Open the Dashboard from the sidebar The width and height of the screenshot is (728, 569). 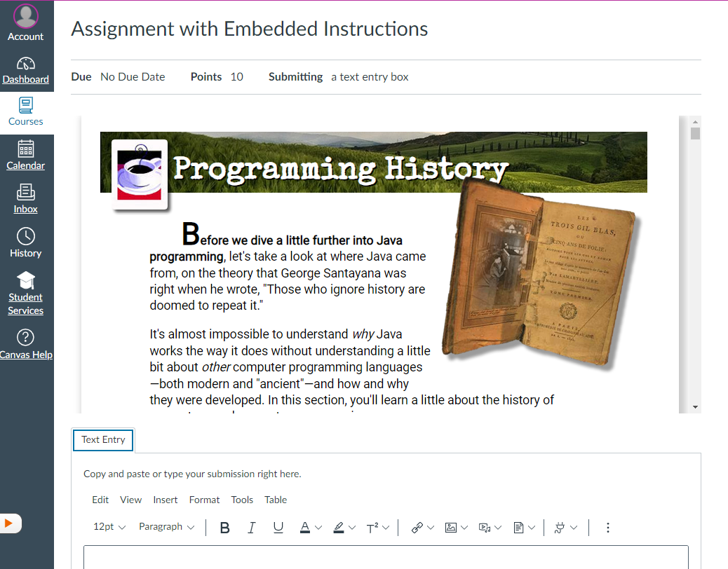(26, 70)
